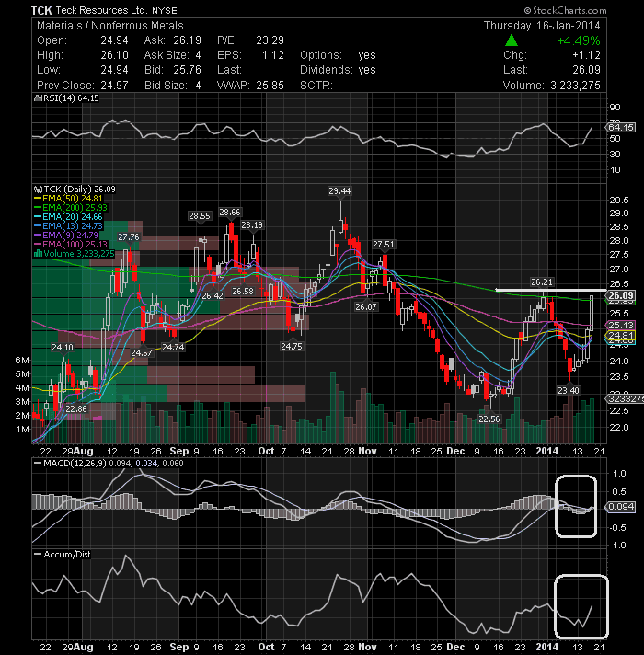Click the header Last value 26.09

click(586, 70)
